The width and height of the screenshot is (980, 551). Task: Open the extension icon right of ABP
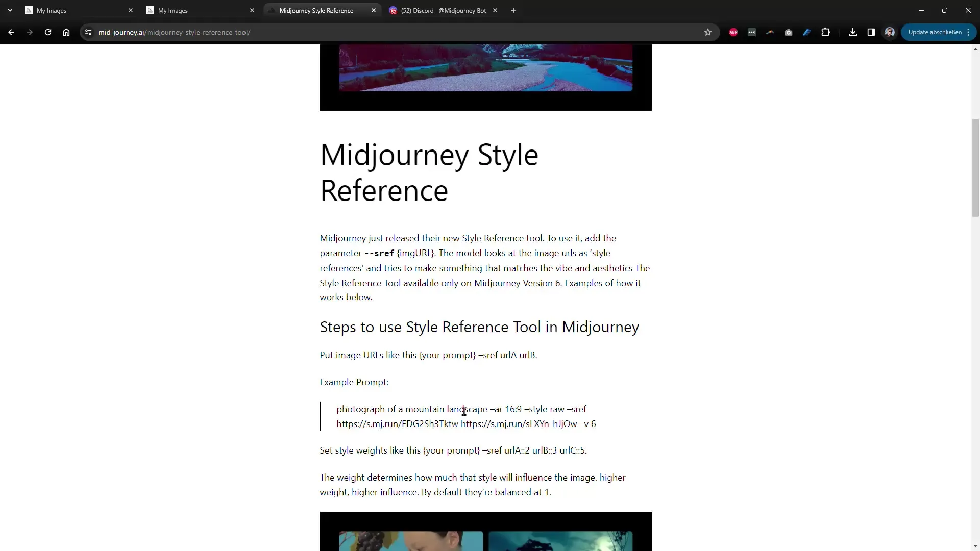coord(752,32)
